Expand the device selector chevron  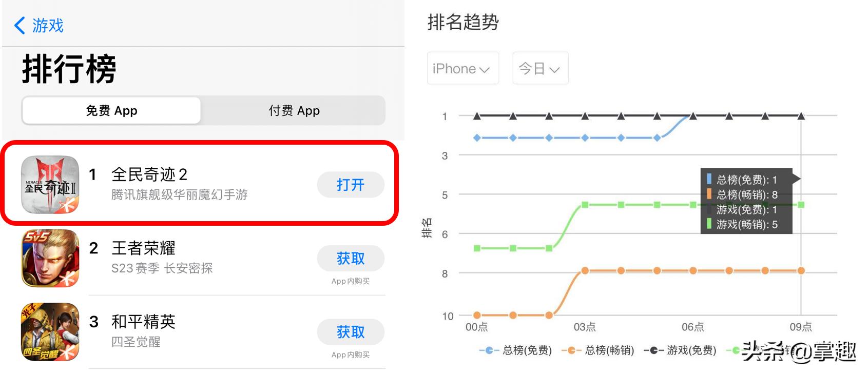(x=485, y=70)
